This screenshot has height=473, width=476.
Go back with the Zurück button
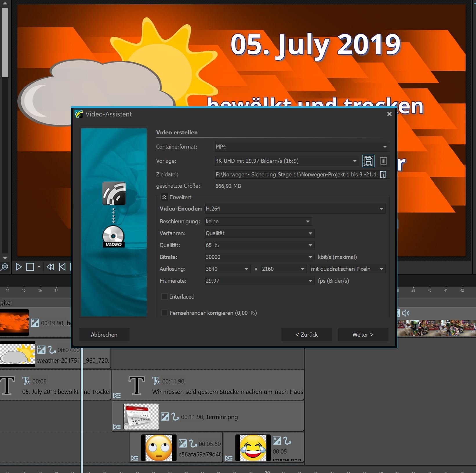[x=306, y=335]
